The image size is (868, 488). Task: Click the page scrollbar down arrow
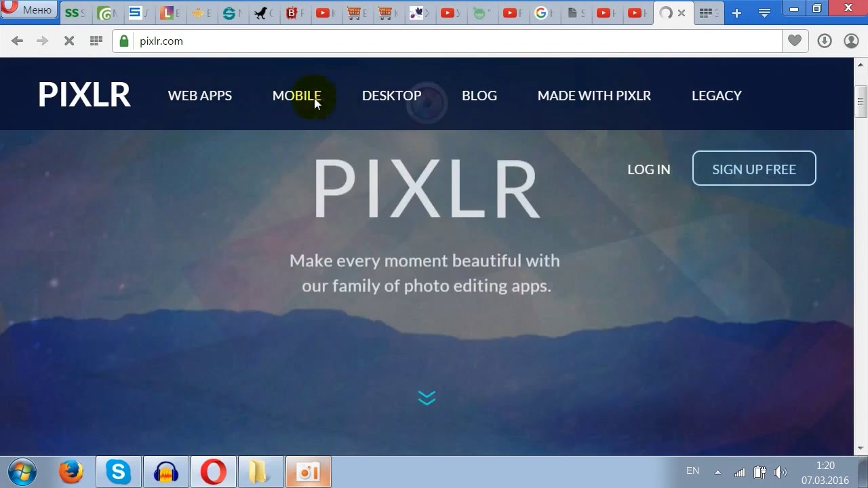pos(861,448)
